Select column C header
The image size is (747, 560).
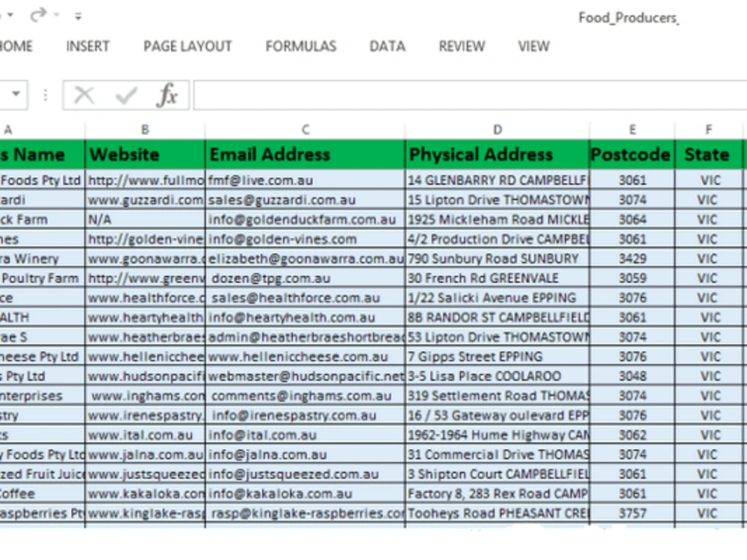[x=306, y=129]
